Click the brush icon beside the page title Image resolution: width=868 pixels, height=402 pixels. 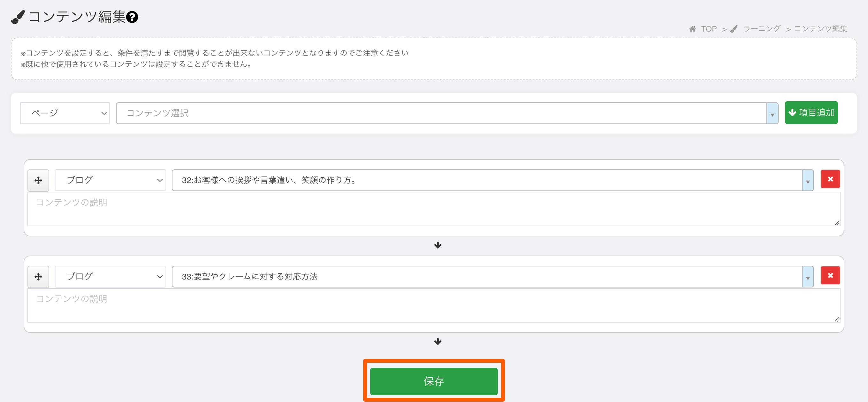18,17
